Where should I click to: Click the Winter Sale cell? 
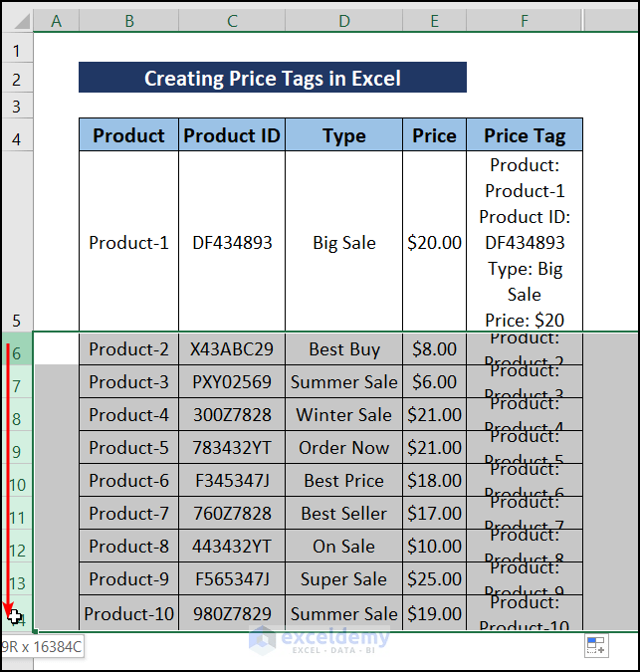pos(344,414)
